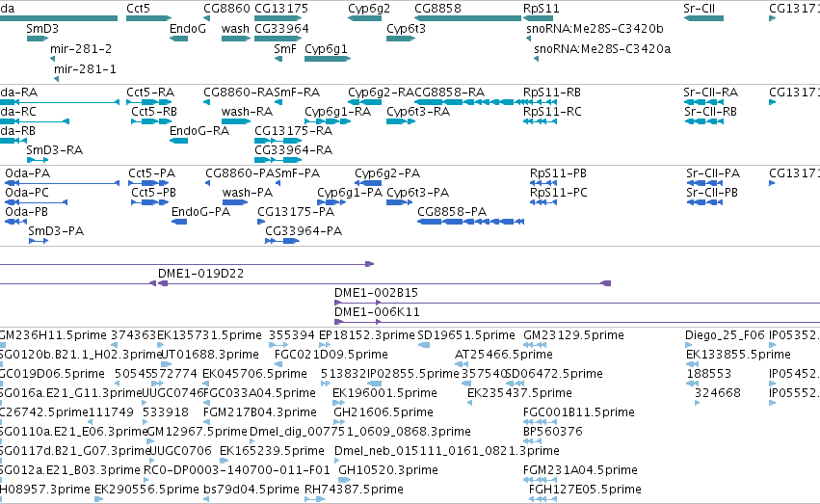Open the Cct5-RA transcript
The height and width of the screenshot is (504, 820).
pos(149,102)
